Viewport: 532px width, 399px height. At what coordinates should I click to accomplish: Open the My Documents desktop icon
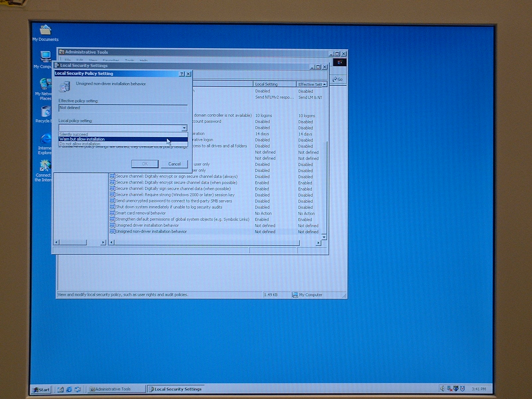45,31
